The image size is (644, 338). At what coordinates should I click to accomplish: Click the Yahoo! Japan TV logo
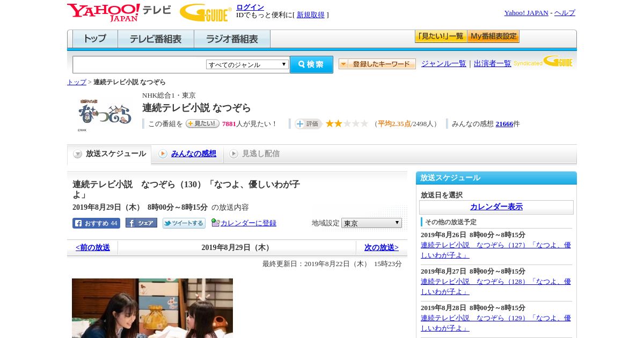(x=119, y=12)
